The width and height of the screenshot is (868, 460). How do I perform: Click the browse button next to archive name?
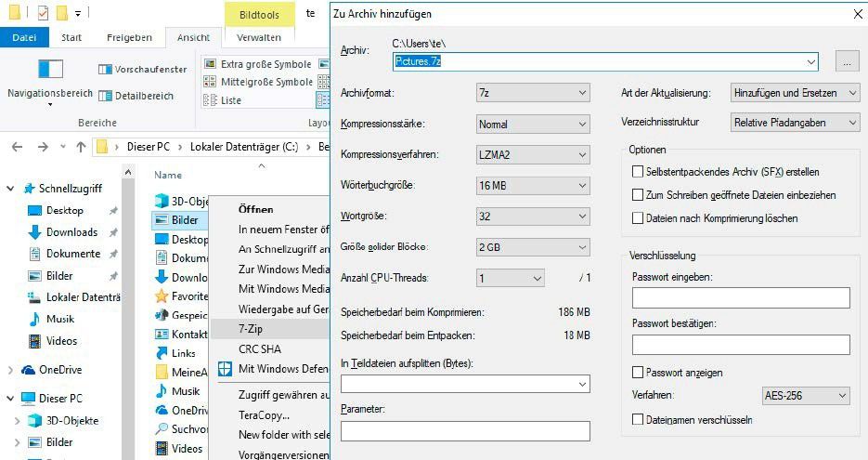(846, 62)
